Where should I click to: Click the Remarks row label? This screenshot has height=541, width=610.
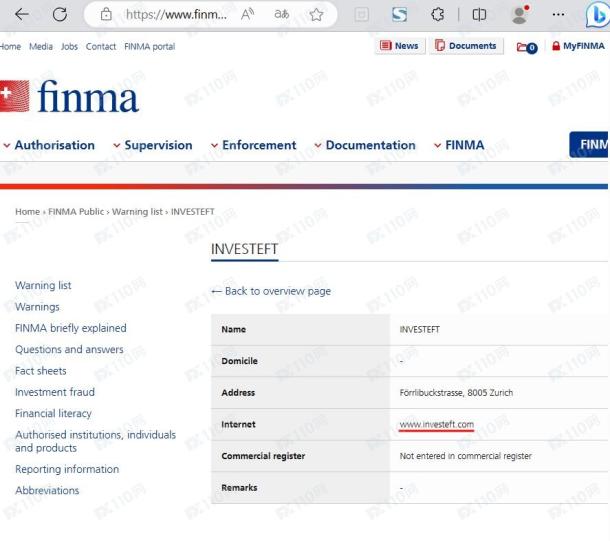(x=239, y=487)
